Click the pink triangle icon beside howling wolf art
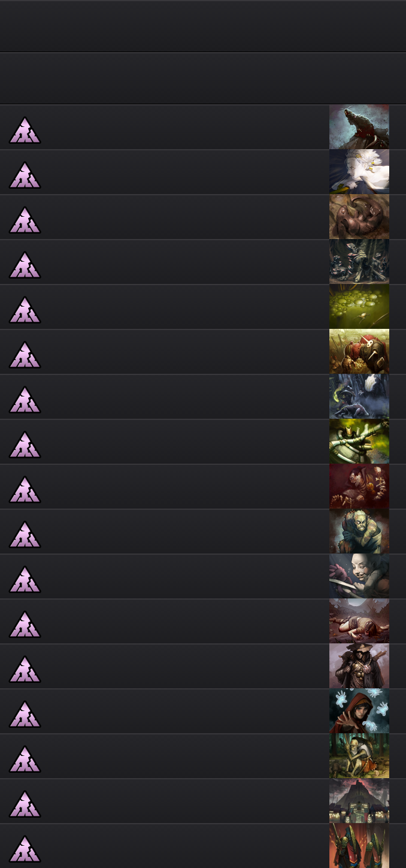 (x=25, y=130)
